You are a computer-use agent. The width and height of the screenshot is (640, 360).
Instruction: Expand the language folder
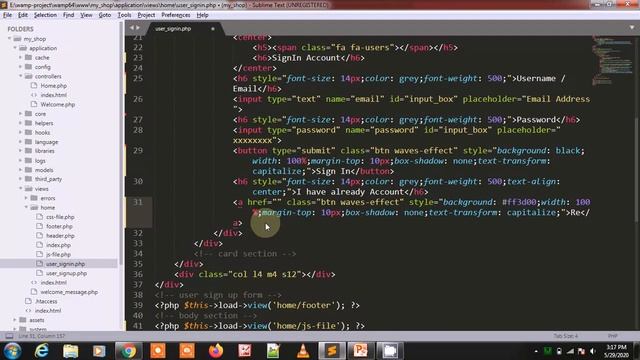(20, 142)
